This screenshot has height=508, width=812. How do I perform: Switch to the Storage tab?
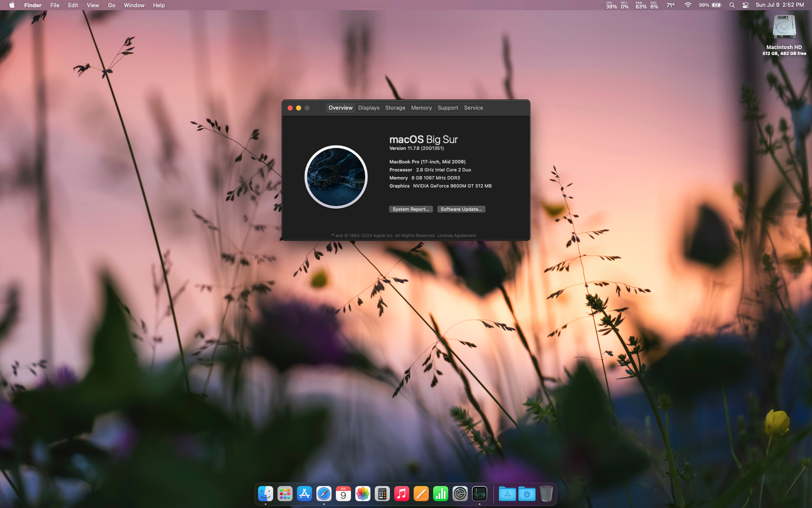(x=395, y=108)
